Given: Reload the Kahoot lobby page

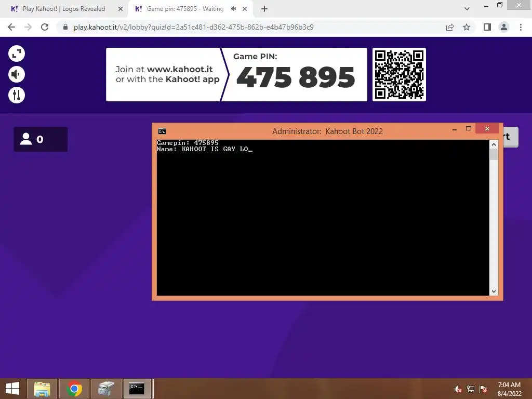Looking at the screenshot, I should pos(45,27).
